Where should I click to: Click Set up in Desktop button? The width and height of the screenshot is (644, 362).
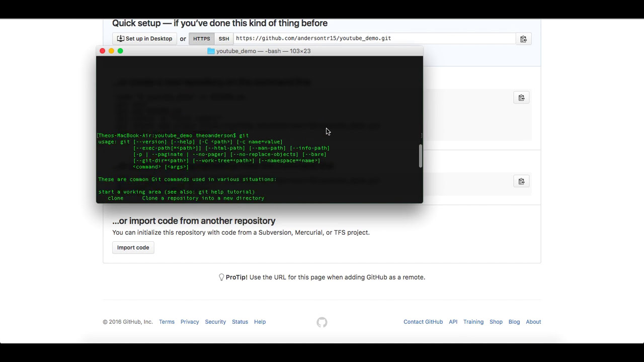(145, 39)
